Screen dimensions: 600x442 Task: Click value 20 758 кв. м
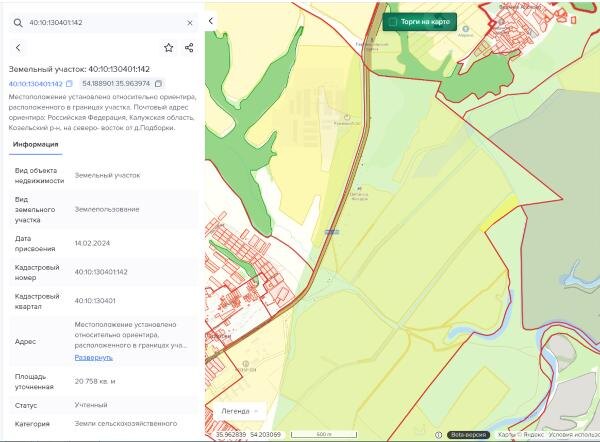click(95, 382)
